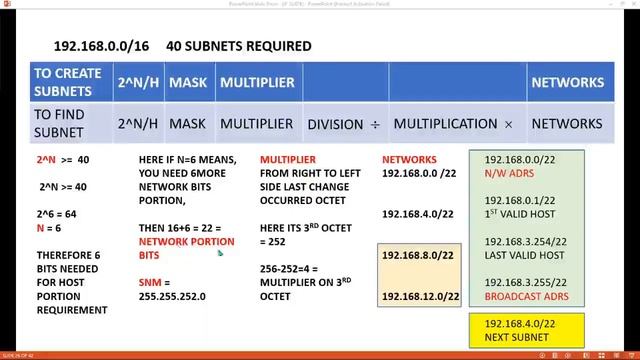The image size is (640, 360).
Task: Click the red 'N/W ADRS' label
Action: [509, 173]
